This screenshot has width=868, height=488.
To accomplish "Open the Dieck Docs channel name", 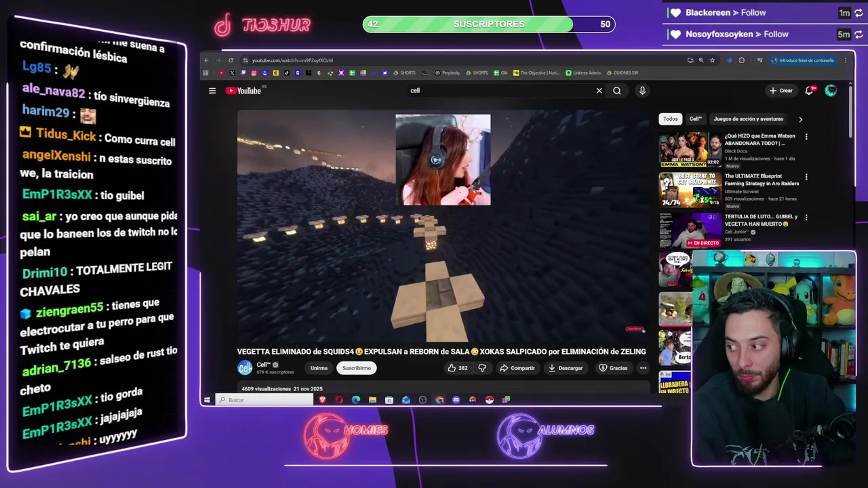I will [x=736, y=151].
